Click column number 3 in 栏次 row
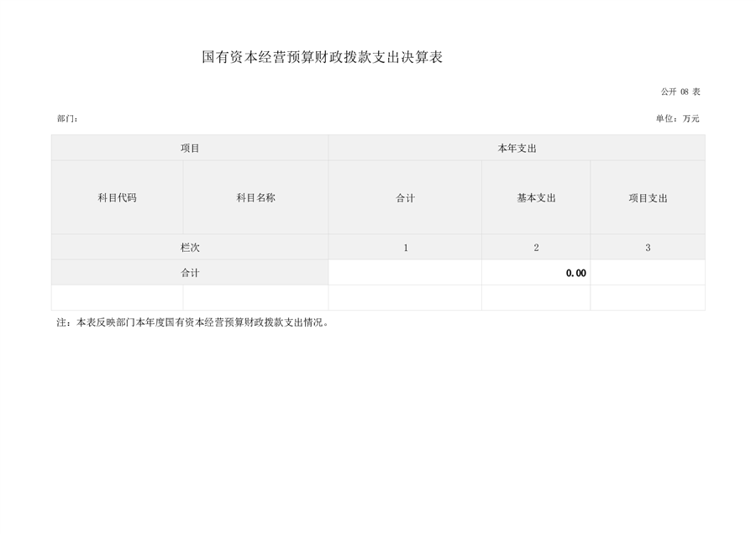 click(648, 248)
